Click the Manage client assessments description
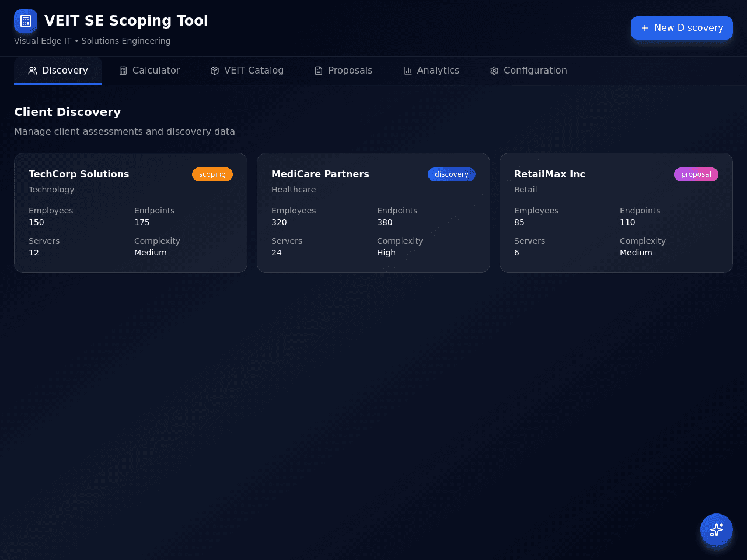This screenshot has height=560, width=747. click(x=124, y=132)
